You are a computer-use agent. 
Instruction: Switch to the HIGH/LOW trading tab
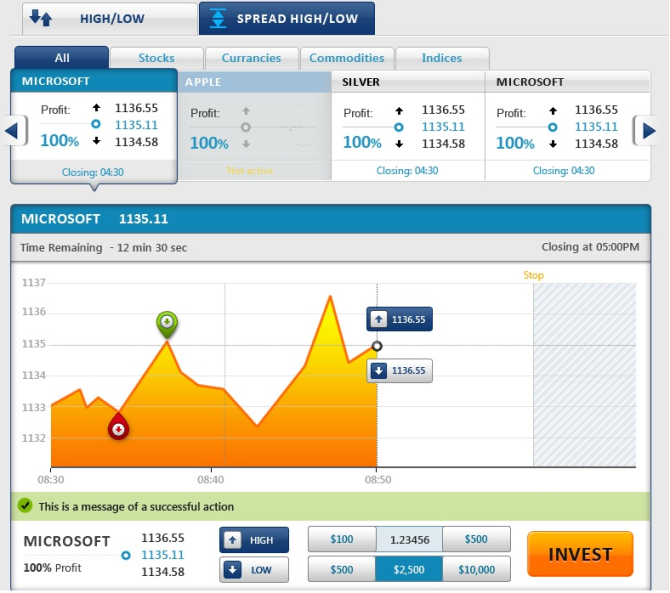pyautogui.click(x=110, y=18)
